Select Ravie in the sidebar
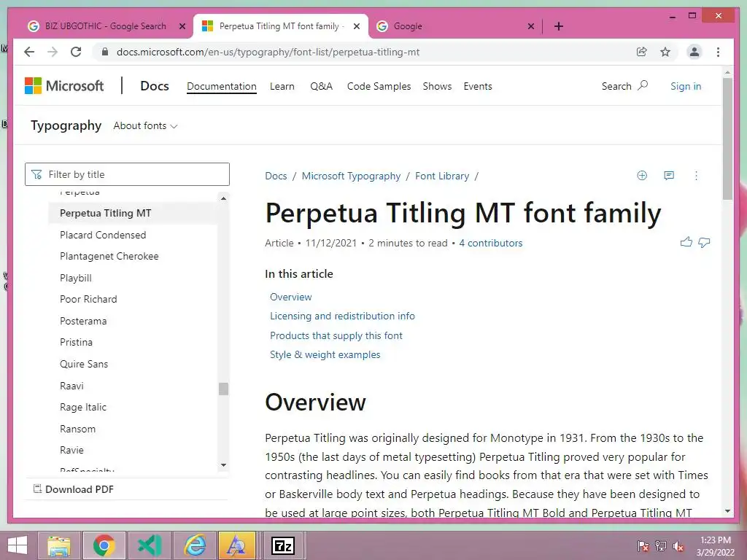 coord(71,450)
